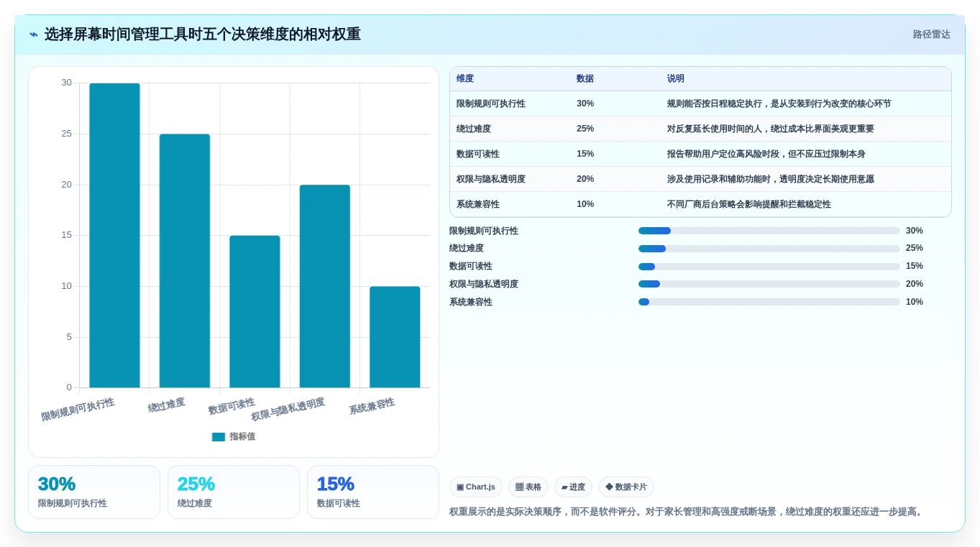Select the 限制规则可执行性 table row cell
This screenshot has width=980, height=547.
(x=491, y=104)
